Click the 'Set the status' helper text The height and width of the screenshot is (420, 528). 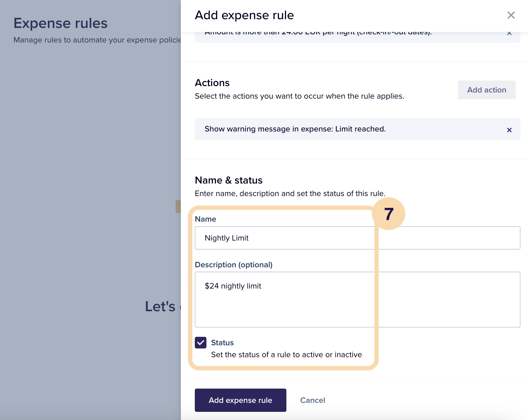(286, 355)
